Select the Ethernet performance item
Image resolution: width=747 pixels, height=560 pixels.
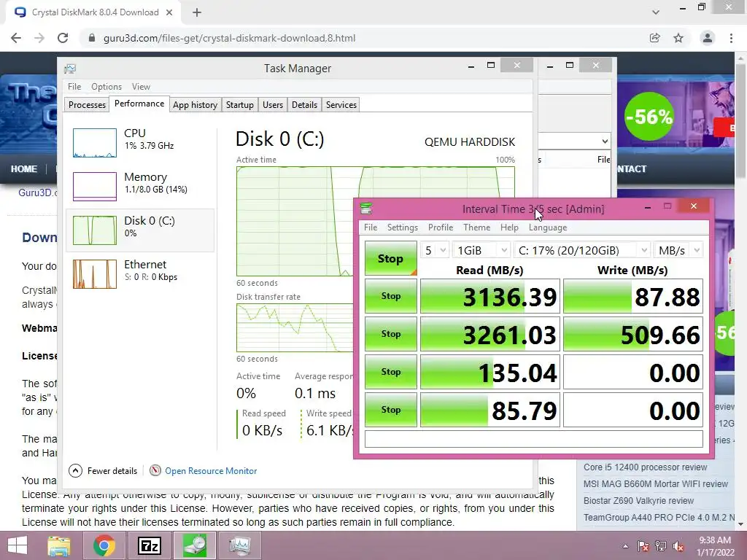click(x=140, y=274)
